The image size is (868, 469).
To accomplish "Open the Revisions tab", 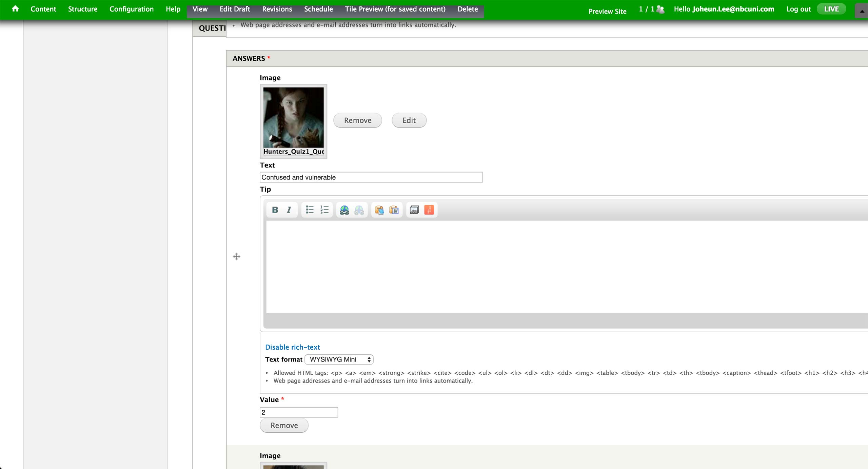I will (x=277, y=9).
